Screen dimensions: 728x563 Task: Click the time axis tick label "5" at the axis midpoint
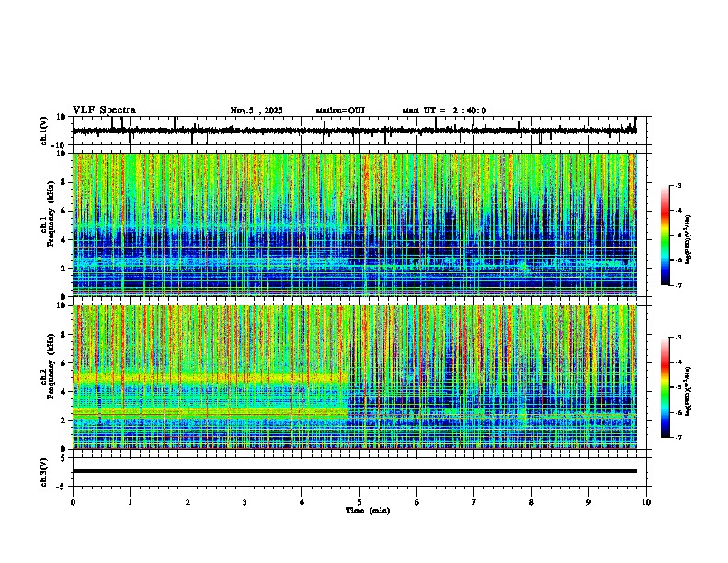pos(359,502)
